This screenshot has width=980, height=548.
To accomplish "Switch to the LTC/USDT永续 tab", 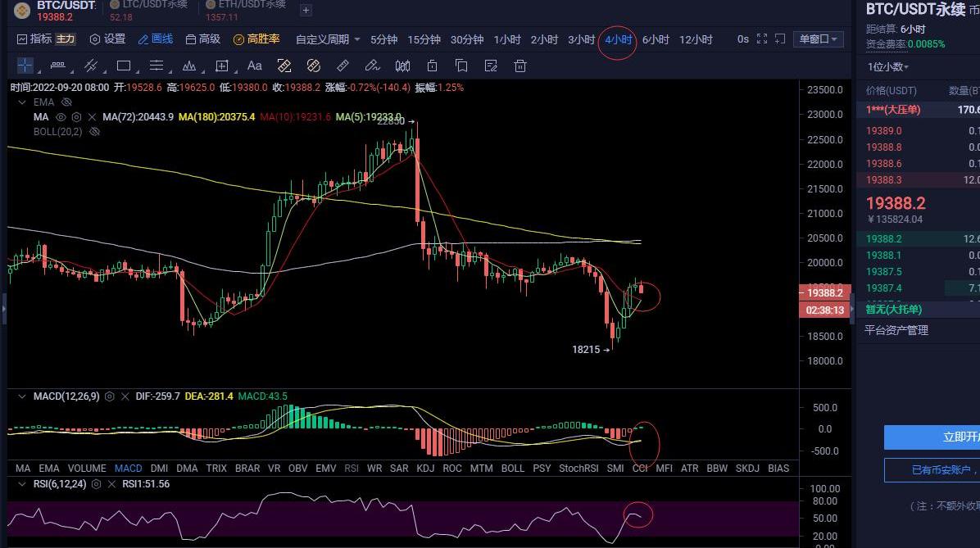I will (x=154, y=5).
